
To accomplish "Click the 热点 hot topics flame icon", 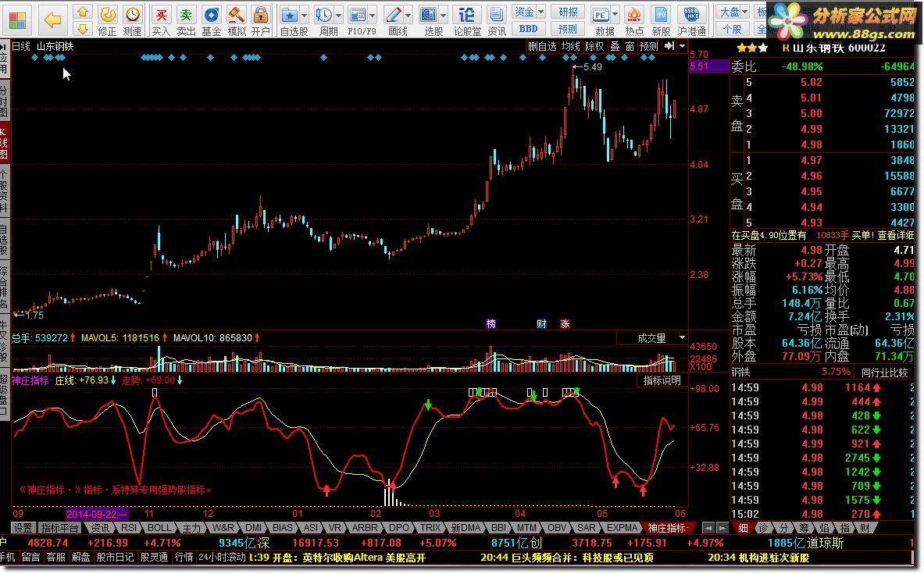I will pyautogui.click(x=634, y=14).
